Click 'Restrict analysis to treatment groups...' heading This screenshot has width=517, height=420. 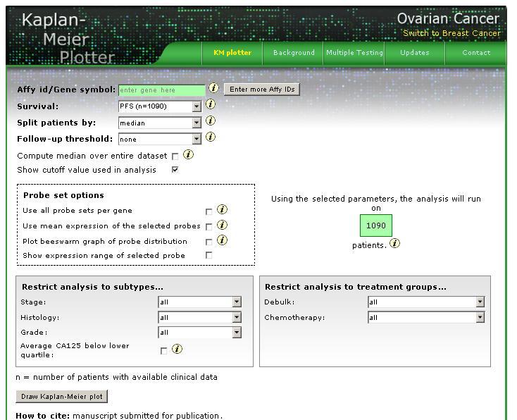[x=356, y=287]
